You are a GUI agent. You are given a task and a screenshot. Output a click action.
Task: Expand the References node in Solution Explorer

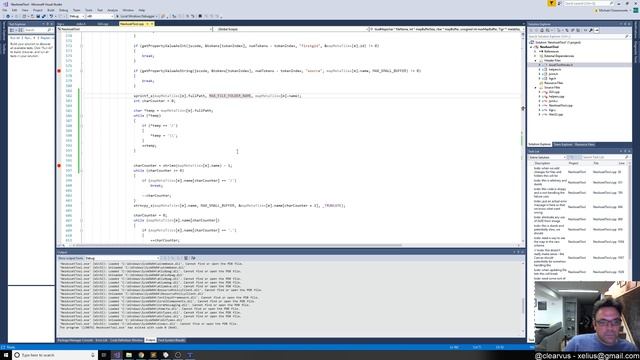[536, 51]
